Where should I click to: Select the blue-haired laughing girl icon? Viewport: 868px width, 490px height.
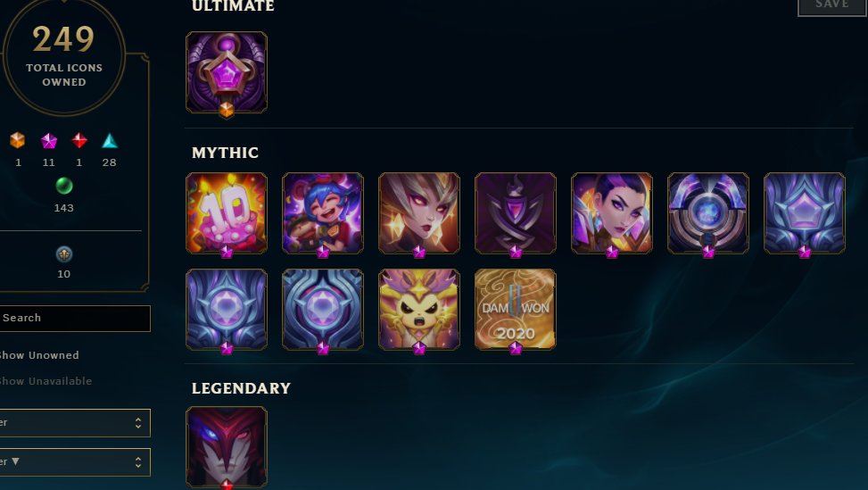click(x=323, y=213)
